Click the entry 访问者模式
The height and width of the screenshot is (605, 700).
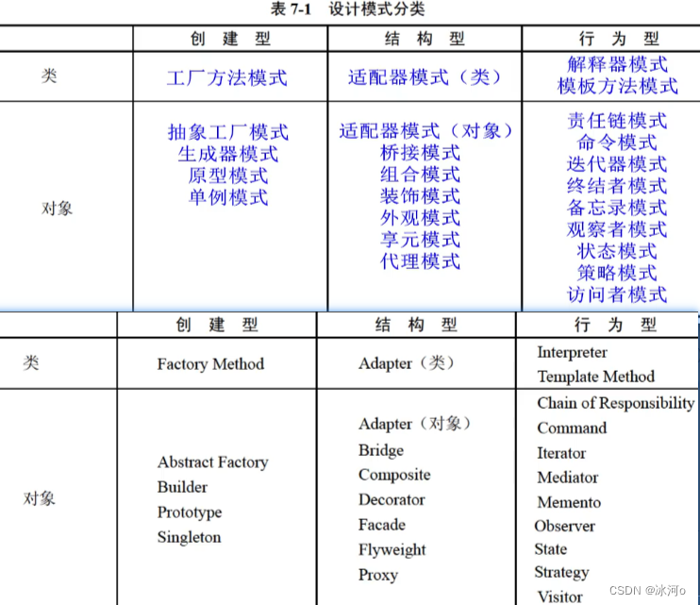(617, 295)
